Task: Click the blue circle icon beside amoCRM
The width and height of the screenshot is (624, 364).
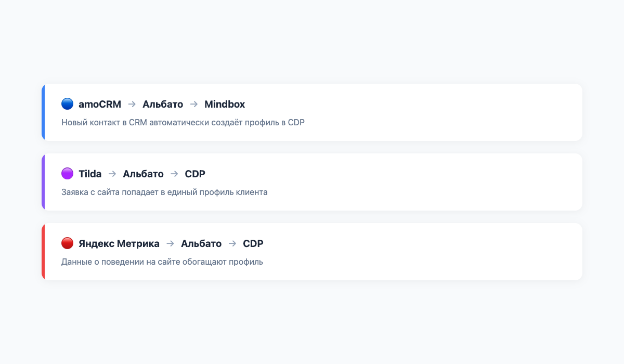Action: point(67,104)
